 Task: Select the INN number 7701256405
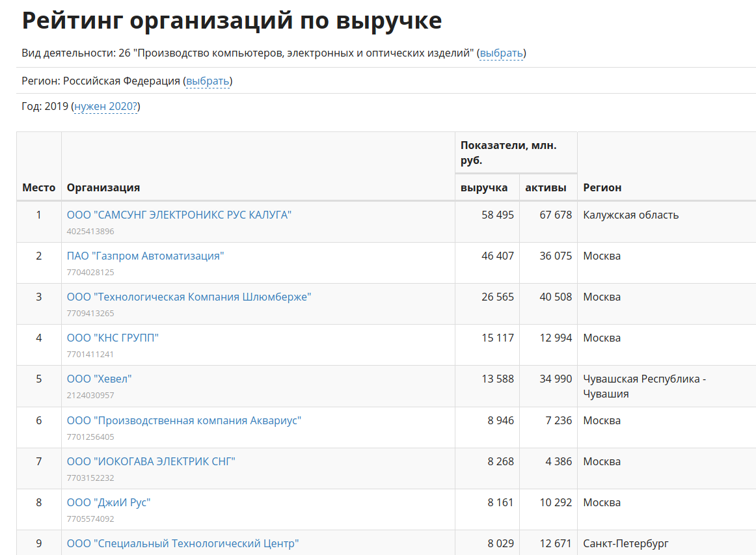tap(90, 437)
